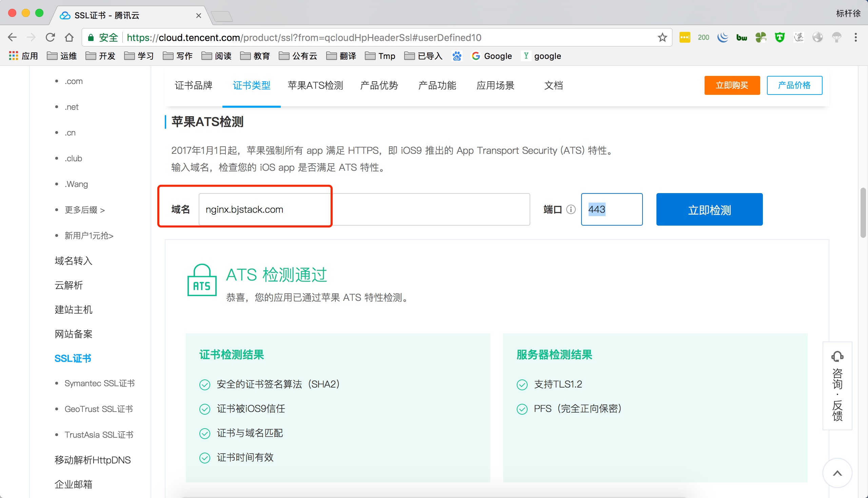Open the Baidu paw bookmark
This screenshot has height=498, width=868.
click(457, 56)
